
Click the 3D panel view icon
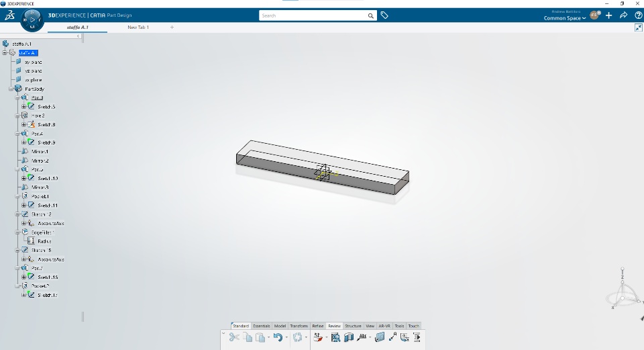380,337
